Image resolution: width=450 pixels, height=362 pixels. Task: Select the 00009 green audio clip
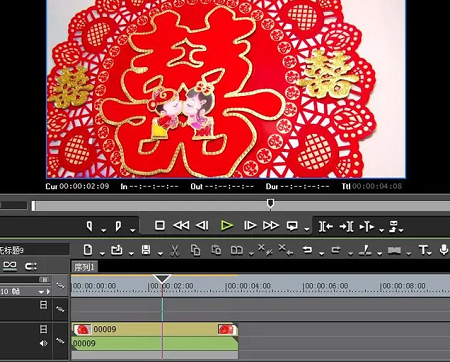155,343
